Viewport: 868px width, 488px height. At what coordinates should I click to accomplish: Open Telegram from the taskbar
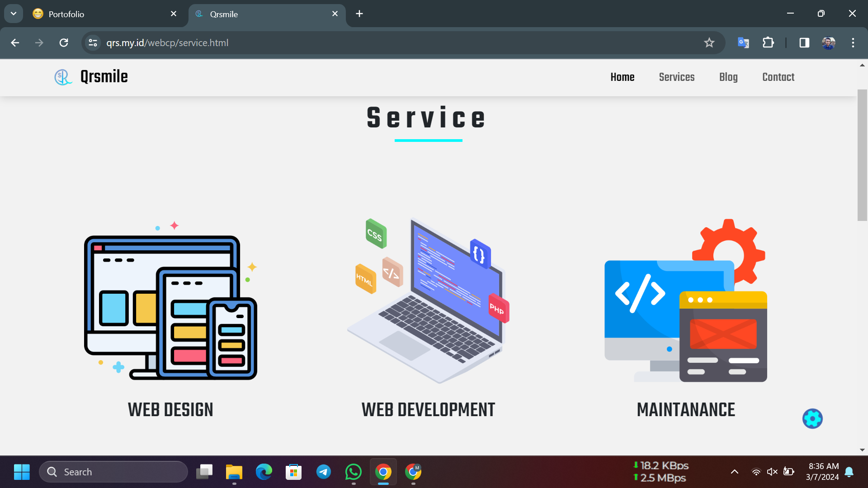tap(323, 472)
